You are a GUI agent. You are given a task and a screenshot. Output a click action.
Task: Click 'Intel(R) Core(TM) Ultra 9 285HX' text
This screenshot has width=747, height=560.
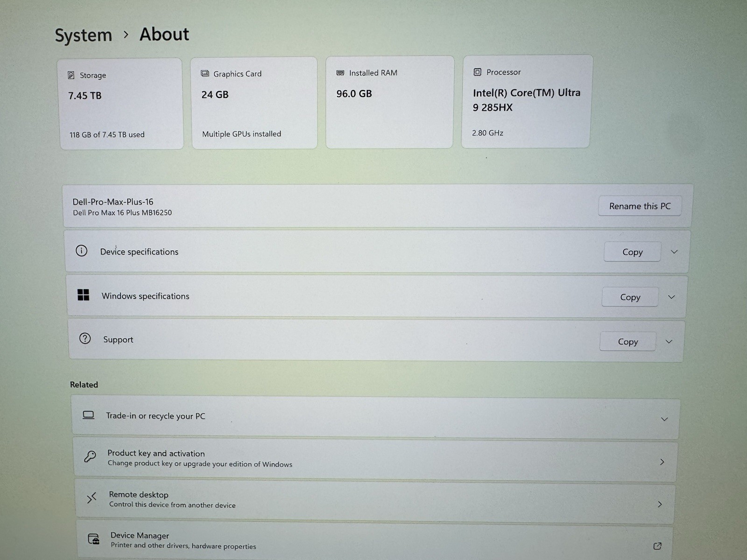pos(527,100)
